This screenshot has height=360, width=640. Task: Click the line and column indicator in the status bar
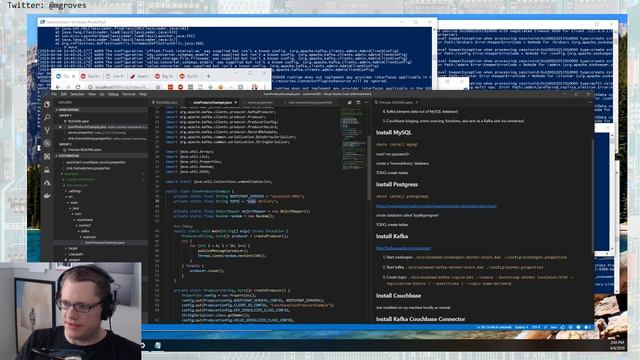(493, 327)
